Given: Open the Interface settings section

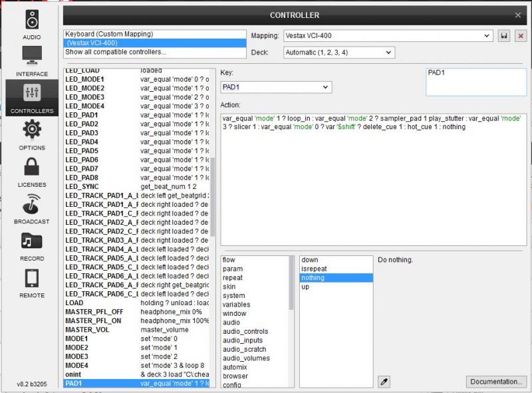Looking at the screenshot, I should pyautogui.click(x=31, y=61).
